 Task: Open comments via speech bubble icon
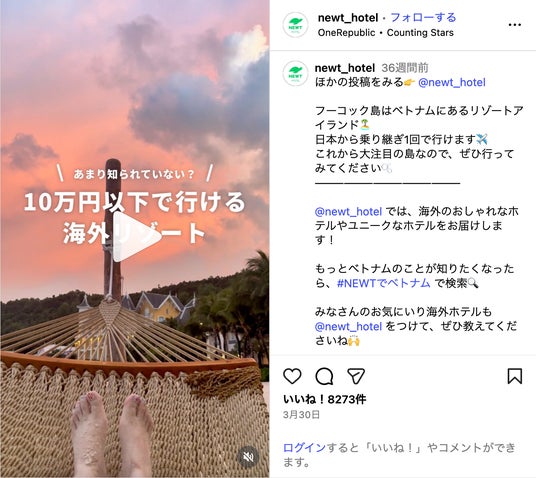coord(324,376)
